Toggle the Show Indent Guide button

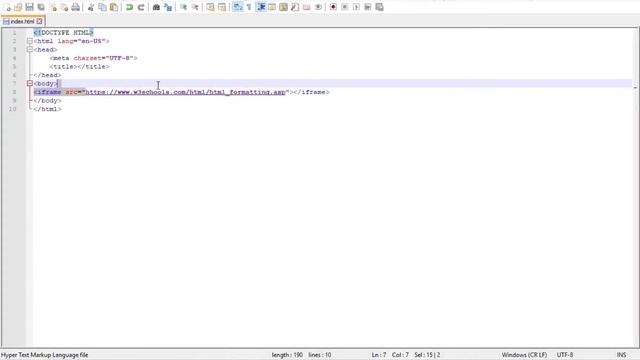pyautogui.click(x=261, y=7)
